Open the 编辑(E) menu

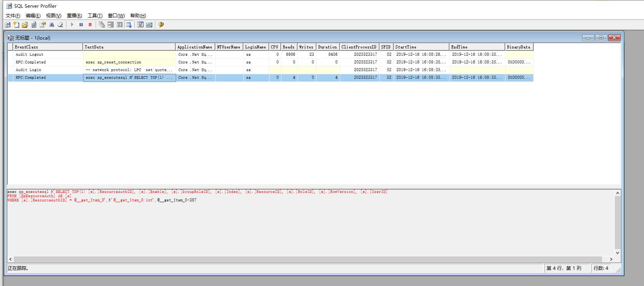coord(33,16)
